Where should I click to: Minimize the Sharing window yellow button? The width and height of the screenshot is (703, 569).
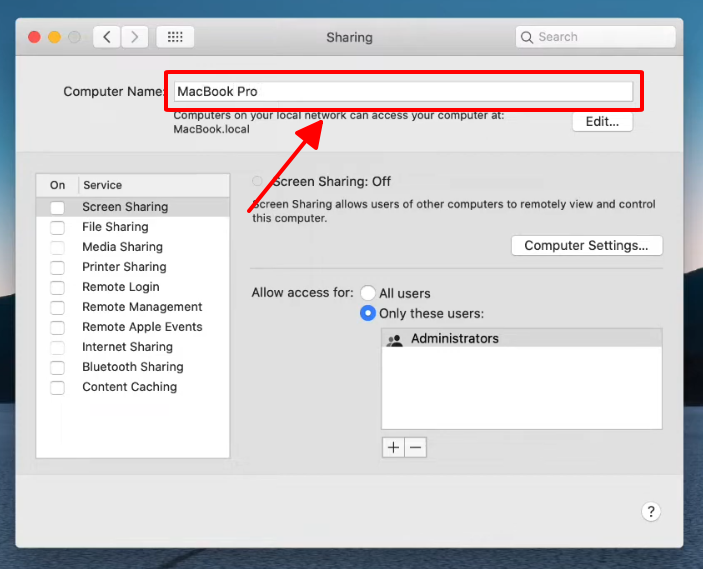click(55, 37)
